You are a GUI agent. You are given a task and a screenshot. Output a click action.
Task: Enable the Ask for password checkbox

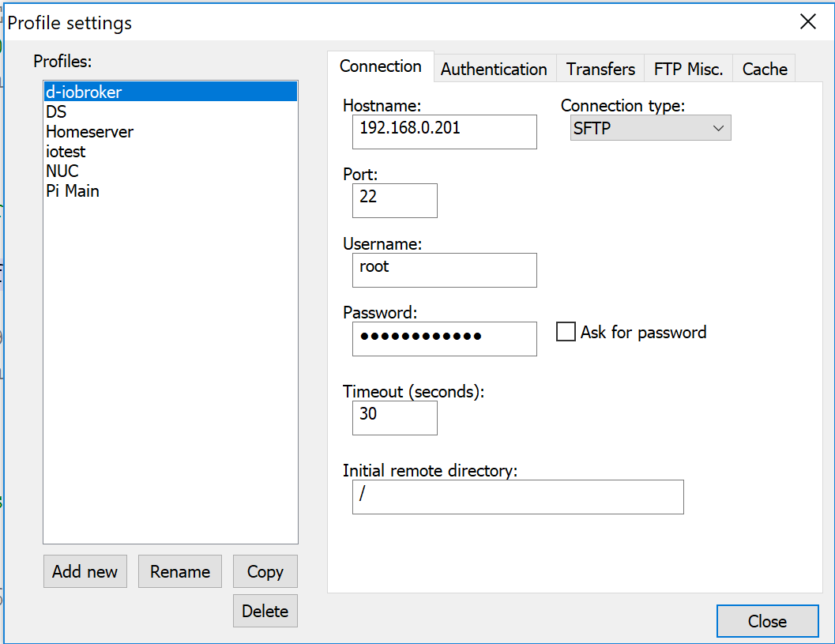(x=566, y=332)
